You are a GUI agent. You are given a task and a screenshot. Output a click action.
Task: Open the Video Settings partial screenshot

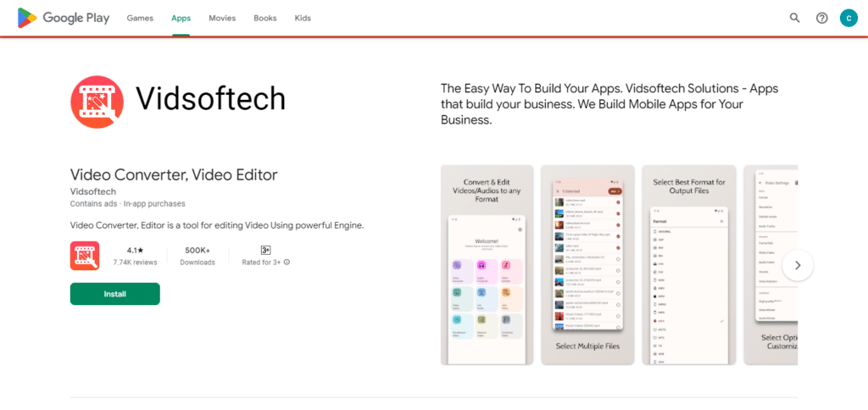(x=771, y=265)
